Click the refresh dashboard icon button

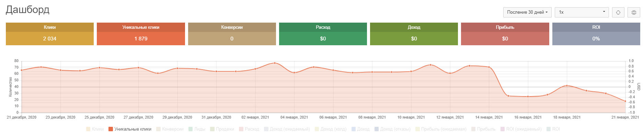coord(618,12)
